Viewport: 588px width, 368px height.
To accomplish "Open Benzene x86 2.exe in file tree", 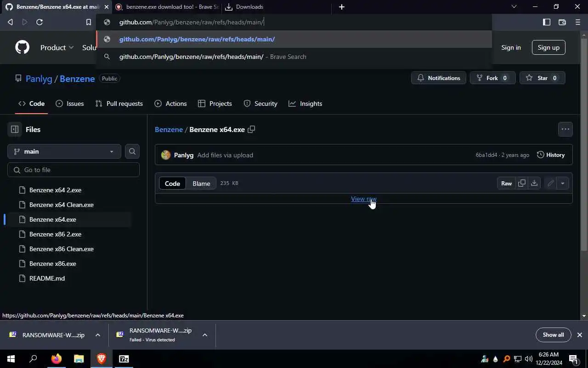I will 55,234.
